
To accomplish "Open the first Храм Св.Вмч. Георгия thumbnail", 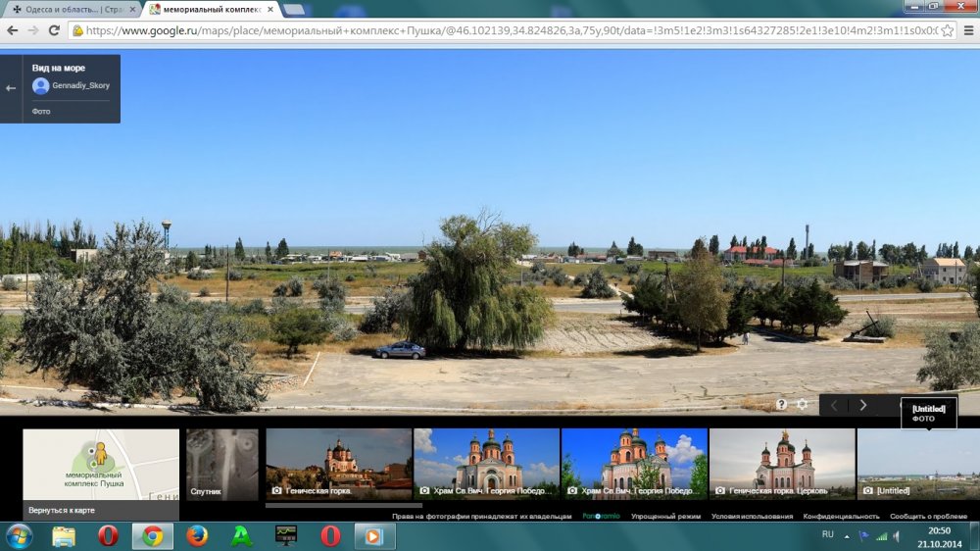I will (x=487, y=464).
